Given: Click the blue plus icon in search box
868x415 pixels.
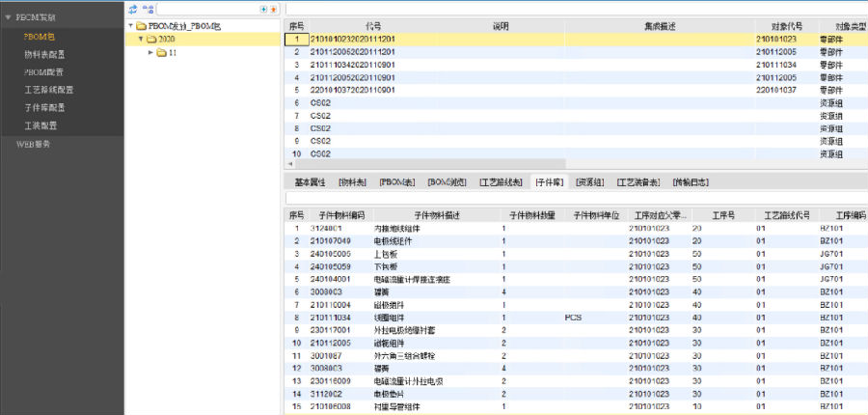Looking at the screenshot, I should coord(265,9).
